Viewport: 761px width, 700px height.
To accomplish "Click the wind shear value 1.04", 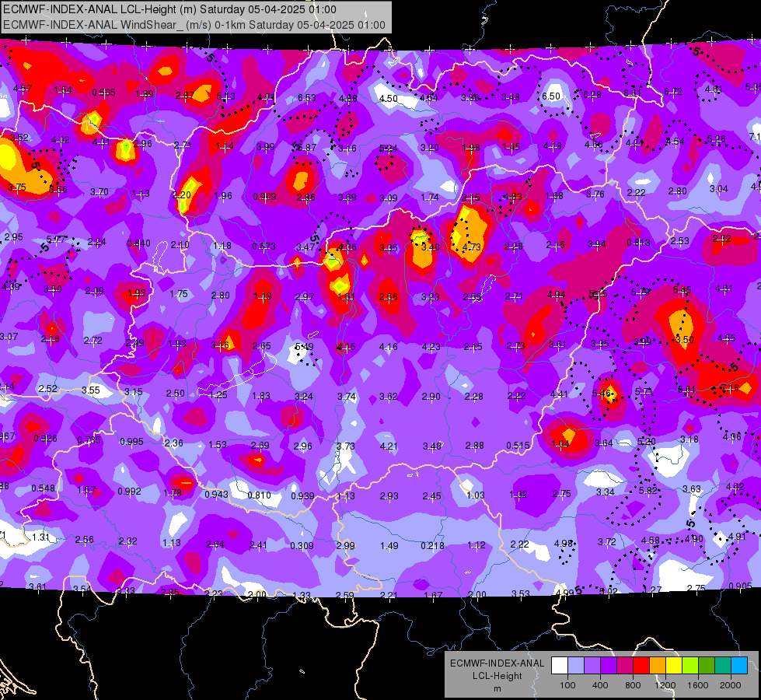I will (560, 443).
